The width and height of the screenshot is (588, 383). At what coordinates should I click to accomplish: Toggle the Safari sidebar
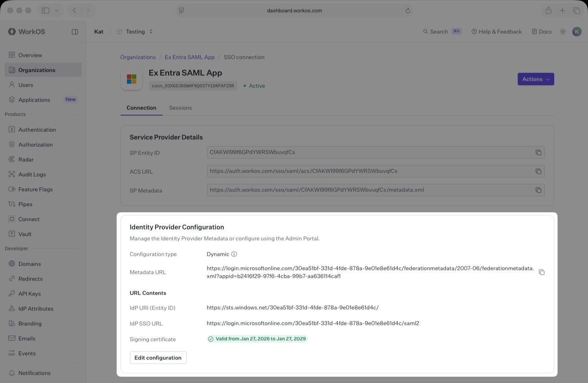pos(46,11)
